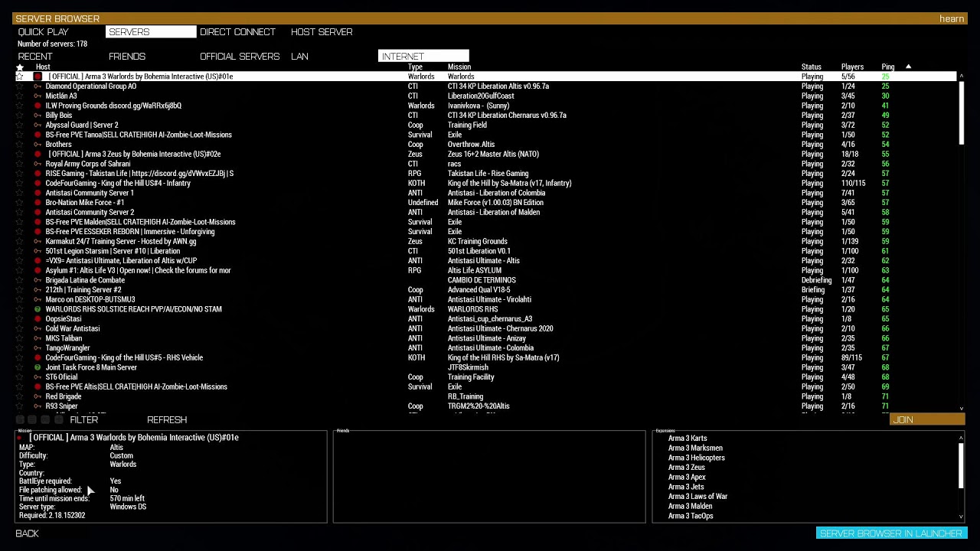Refresh the server list
The image size is (980, 551).
pyautogui.click(x=167, y=420)
